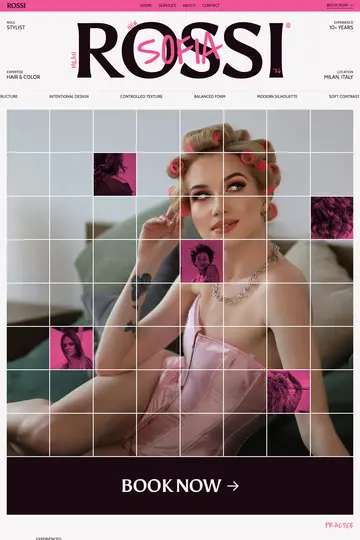The height and width of the screenshot is (540, 360).
Task: Open the pink curly hair texture tile
Action: 332,218
